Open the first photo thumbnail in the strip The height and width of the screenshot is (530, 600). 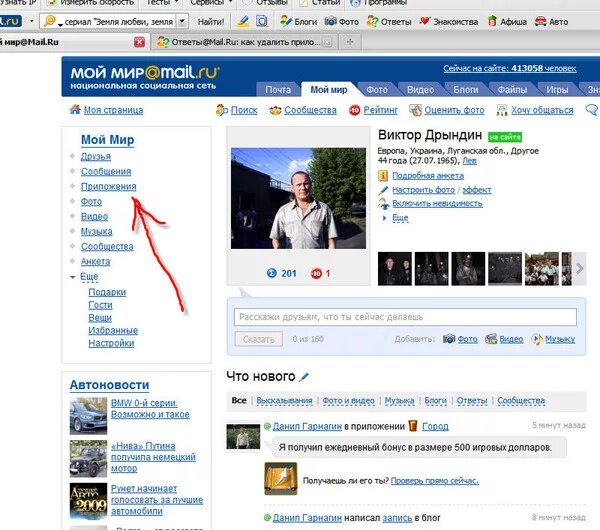click(395, 269)
